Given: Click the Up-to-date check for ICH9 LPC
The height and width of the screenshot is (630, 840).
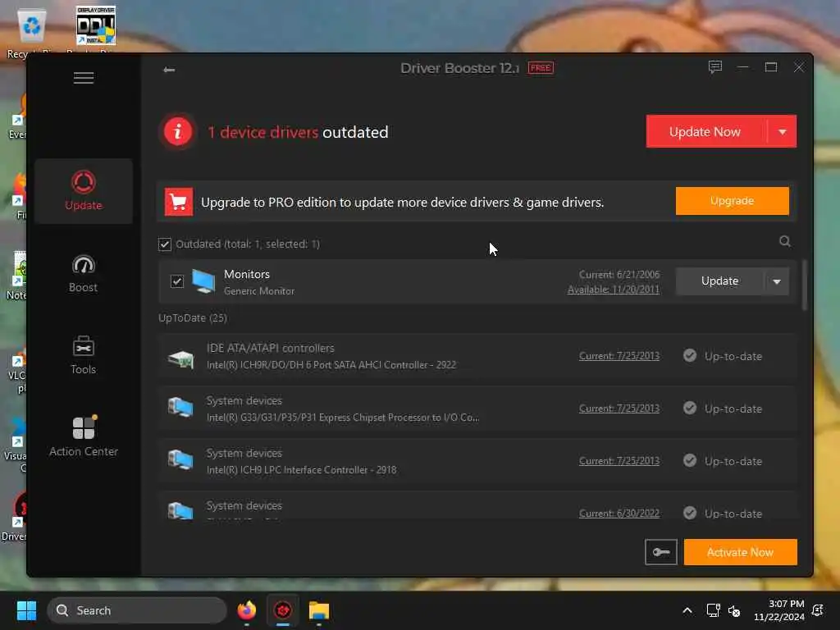Looking at the screenshot, I should coord(690,461).
